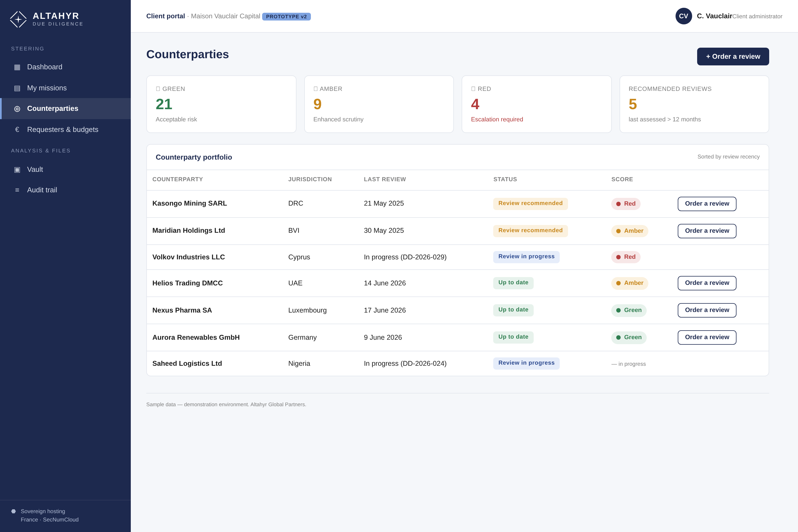
Task: Click Sorted by review recency label
Action: tap(728, 157)
